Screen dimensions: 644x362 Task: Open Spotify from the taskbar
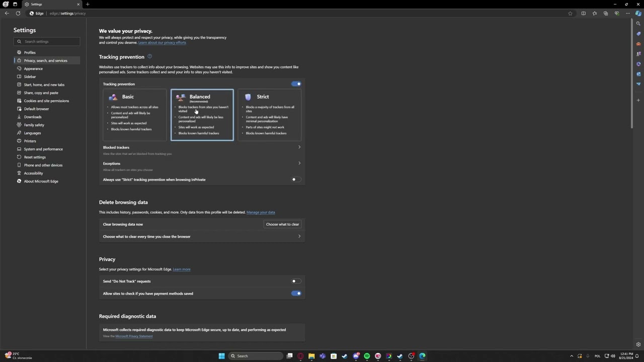pos(367,356)
